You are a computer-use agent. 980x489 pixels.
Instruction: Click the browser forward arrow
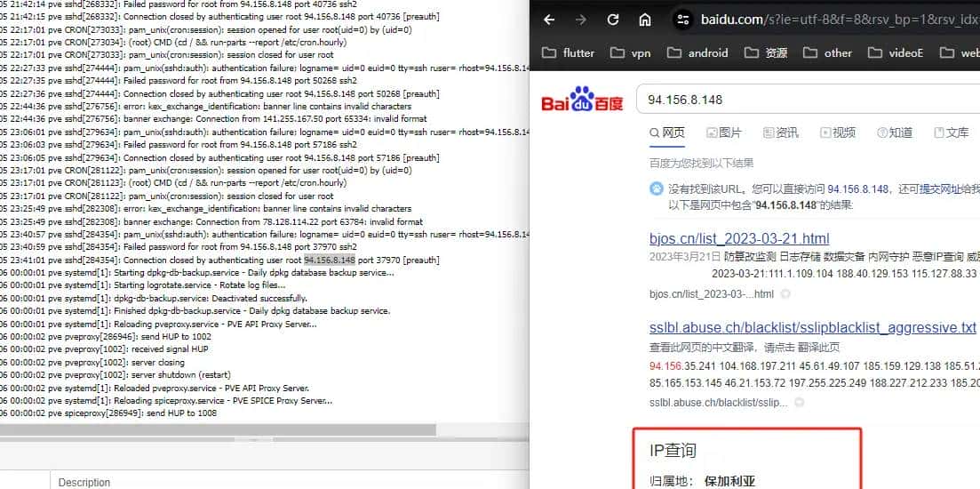pos(580,20)
